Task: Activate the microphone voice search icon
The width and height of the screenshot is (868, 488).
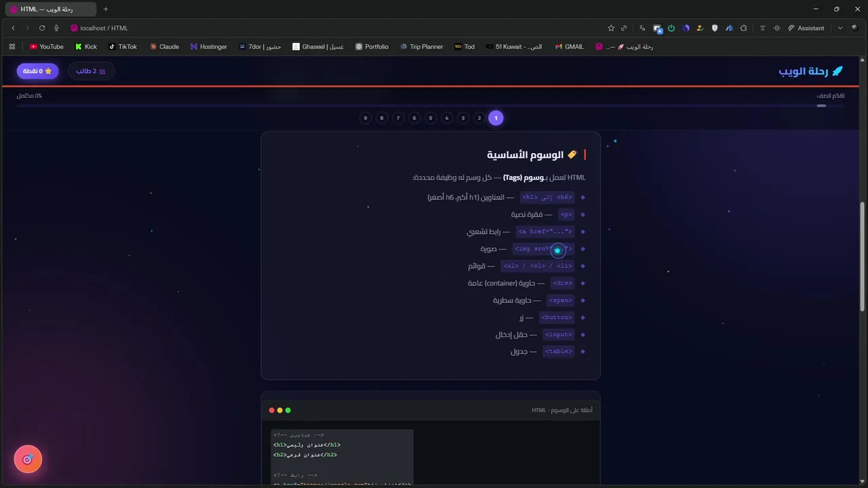Action: 56,28
